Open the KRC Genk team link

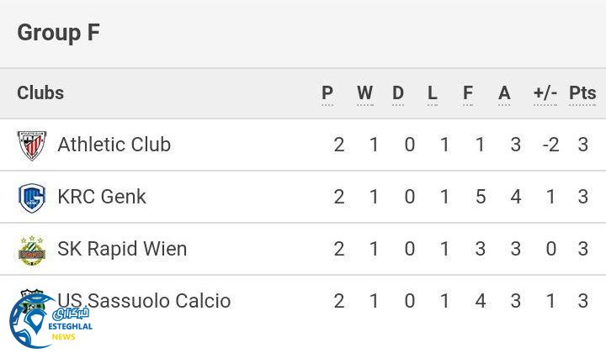coord(102,197)
